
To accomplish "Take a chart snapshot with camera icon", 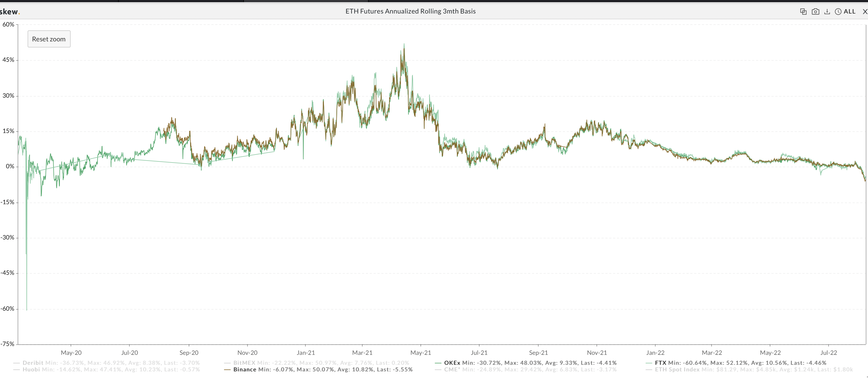I will (815, 12).
